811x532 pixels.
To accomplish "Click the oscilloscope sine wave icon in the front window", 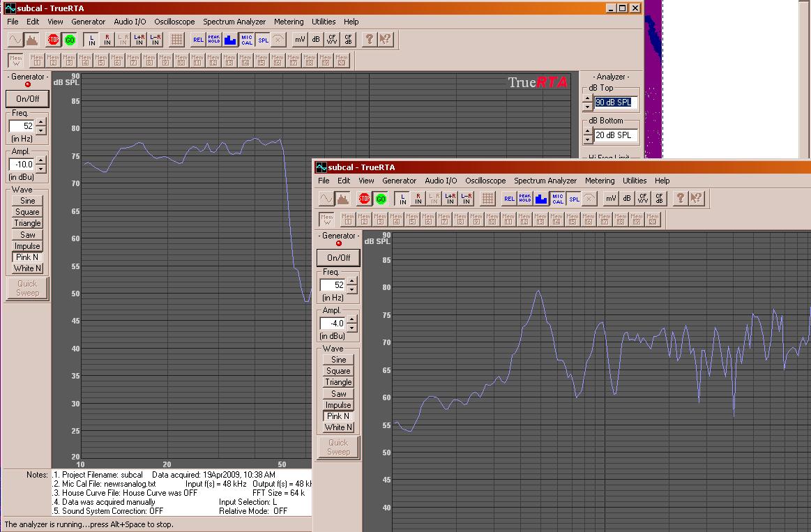I will pyautogui.click(x=326, y=199).
